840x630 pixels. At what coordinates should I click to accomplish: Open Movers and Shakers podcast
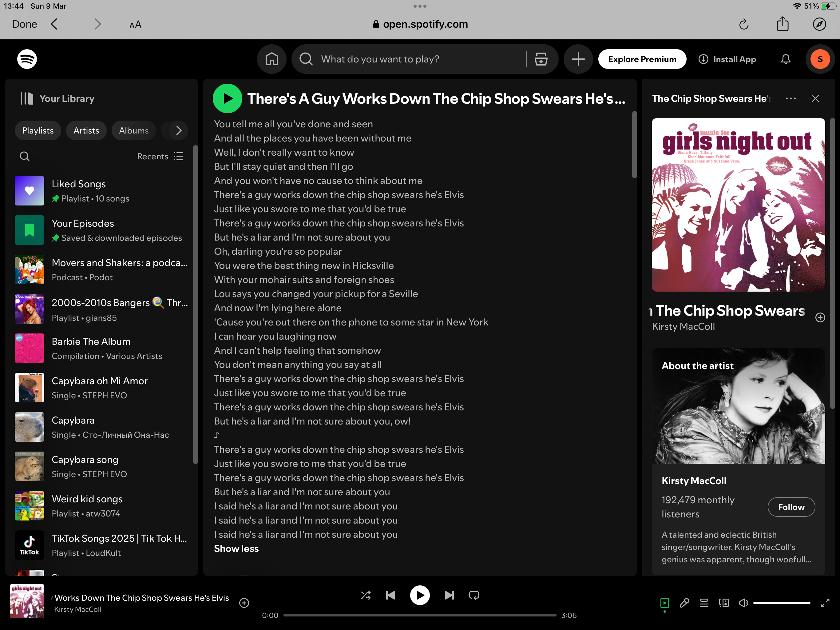pos(101,269)
